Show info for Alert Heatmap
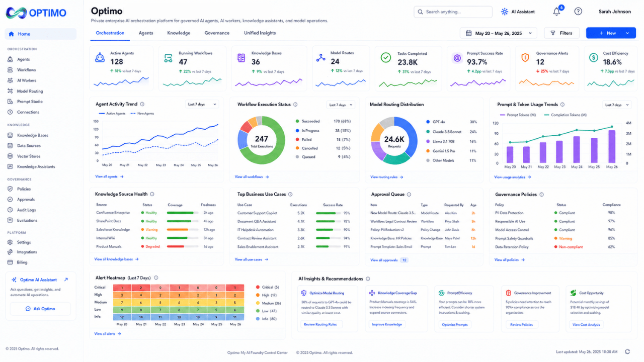 pos(156,278)
